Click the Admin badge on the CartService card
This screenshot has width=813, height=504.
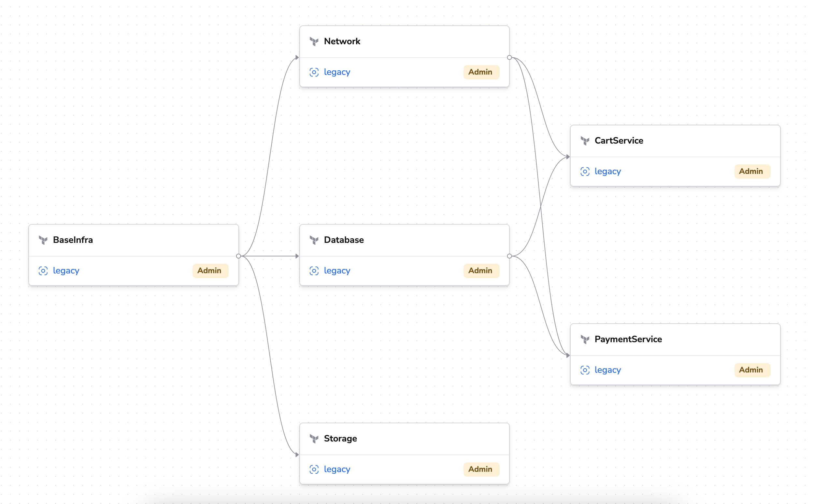752,171
